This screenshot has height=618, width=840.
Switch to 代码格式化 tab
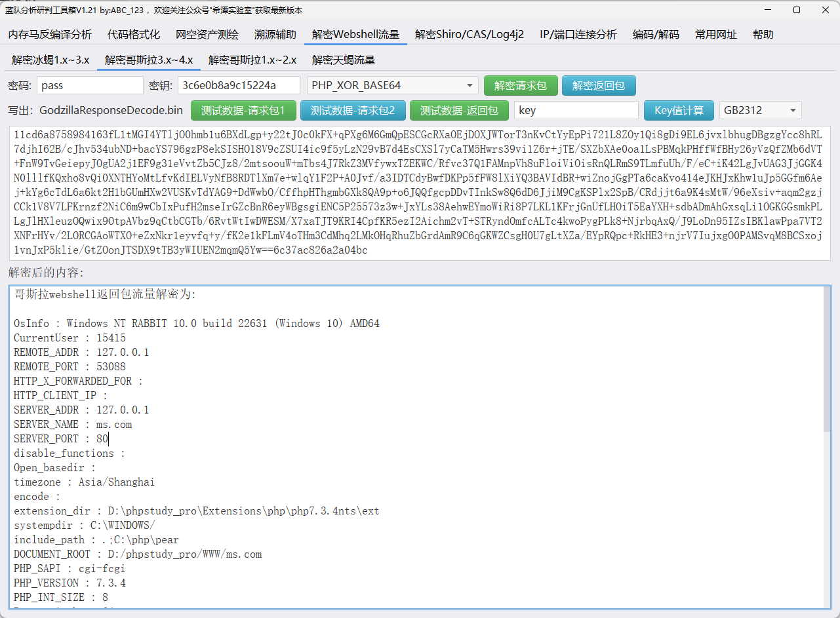(x=134, y=35)
